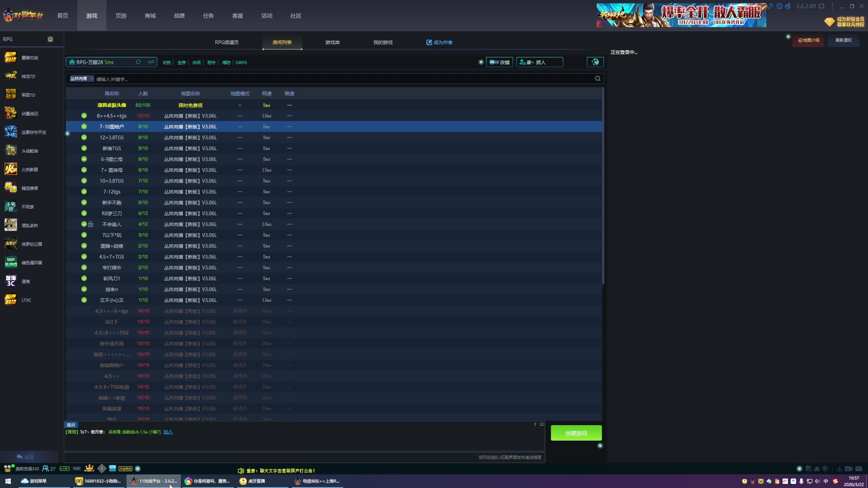Screen dimensions: 868x488
Task: Open the 商城 top menu
Action: [x=150, y=16]
